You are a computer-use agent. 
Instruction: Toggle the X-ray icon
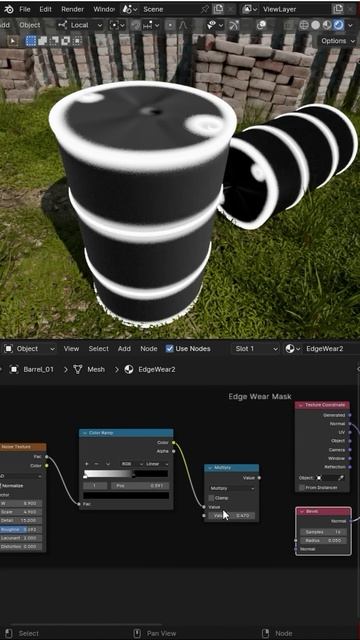(x=289, y=25)
